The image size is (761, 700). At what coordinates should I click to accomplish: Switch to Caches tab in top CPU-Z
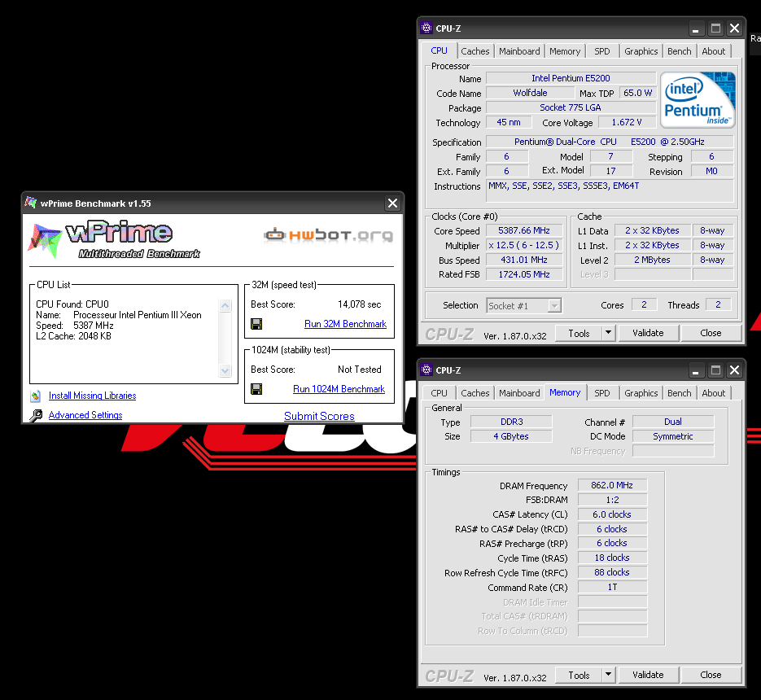pos(475,51)
